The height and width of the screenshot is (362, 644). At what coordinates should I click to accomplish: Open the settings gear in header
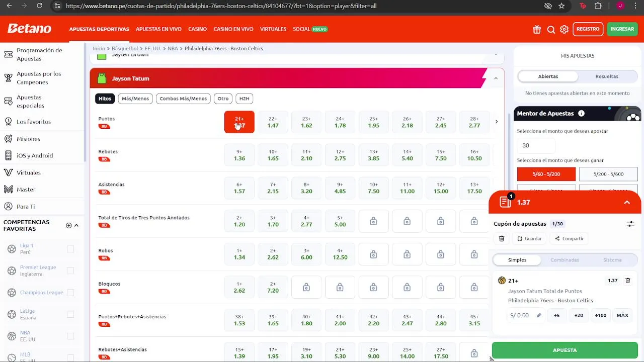click(565, 29)
